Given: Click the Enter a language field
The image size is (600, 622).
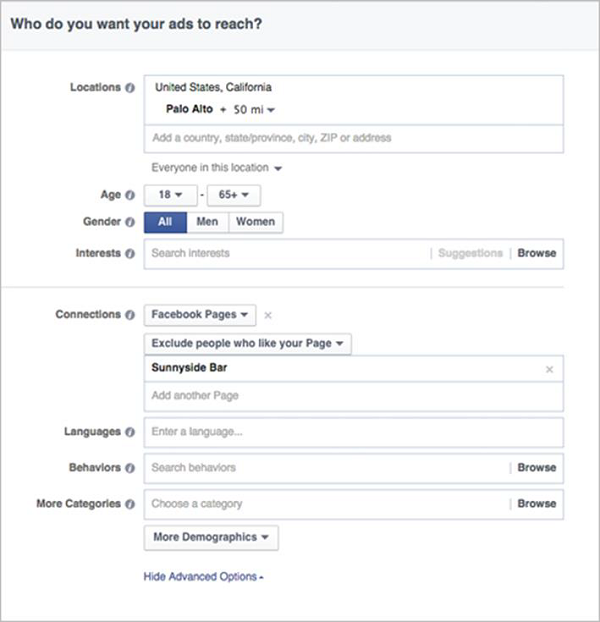Looking at the screenshot, I should [353, 432].
